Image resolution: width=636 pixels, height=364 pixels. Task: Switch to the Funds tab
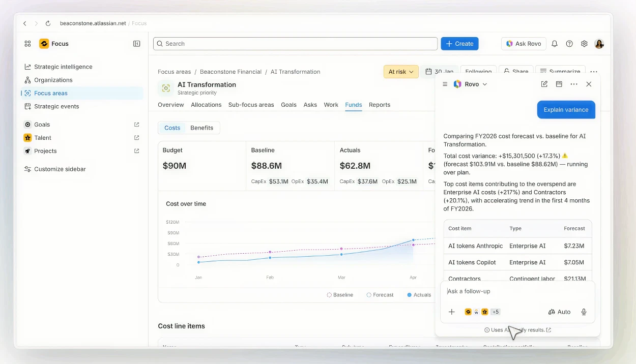point(354,105)
